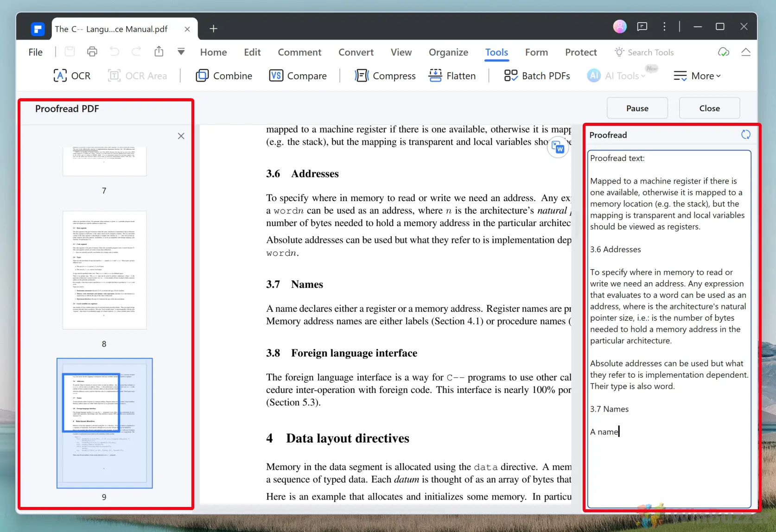Click the OCR tool icon
Screen dimensions: 776x532
(60, 76)
